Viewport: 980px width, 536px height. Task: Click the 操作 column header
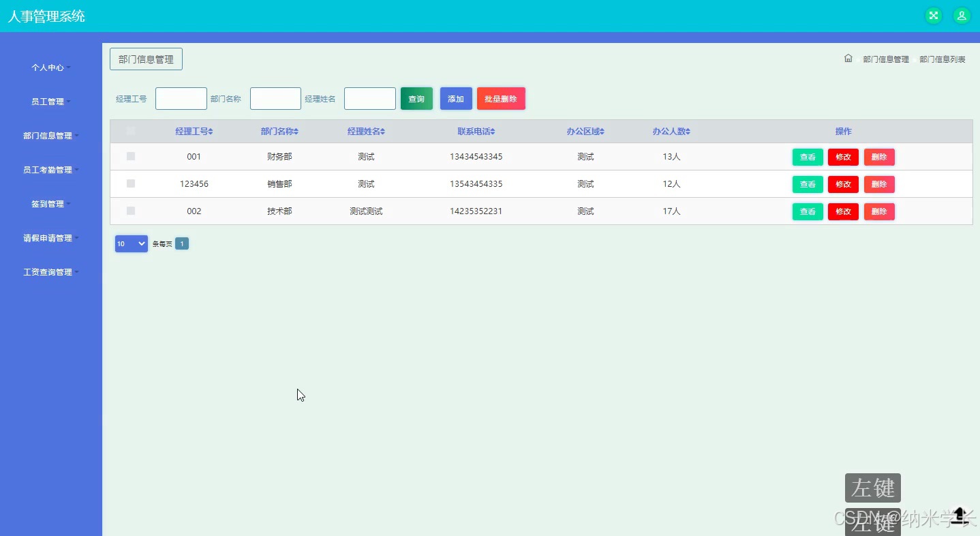843,132
